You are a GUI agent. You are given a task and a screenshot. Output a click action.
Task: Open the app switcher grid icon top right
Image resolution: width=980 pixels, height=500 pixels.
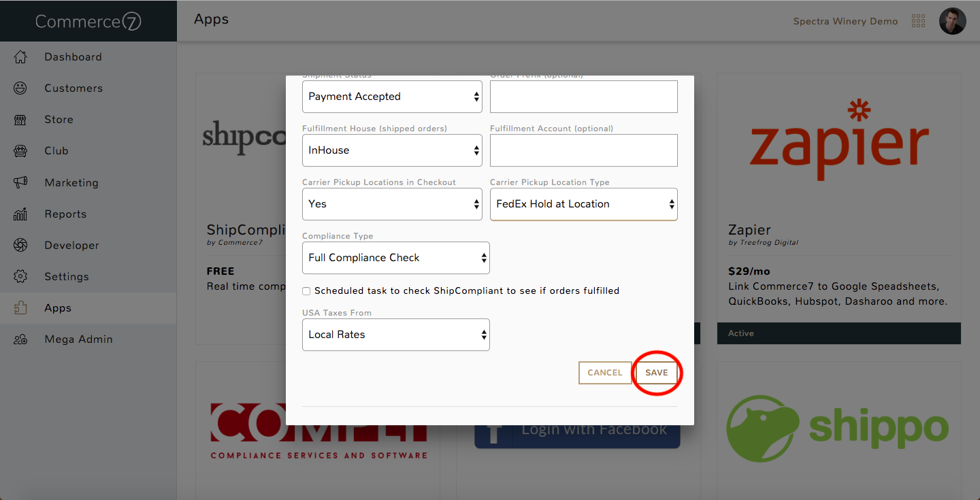click(918, 21)
